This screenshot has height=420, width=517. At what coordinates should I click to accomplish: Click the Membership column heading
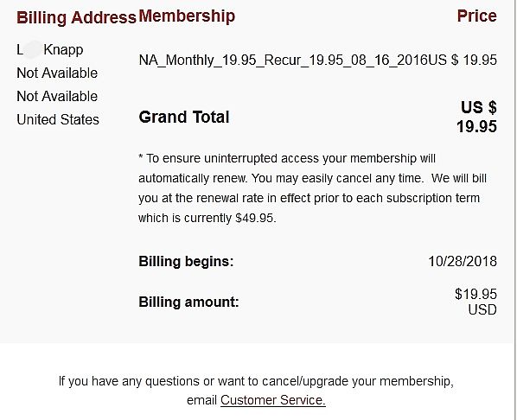click(187, 16)
